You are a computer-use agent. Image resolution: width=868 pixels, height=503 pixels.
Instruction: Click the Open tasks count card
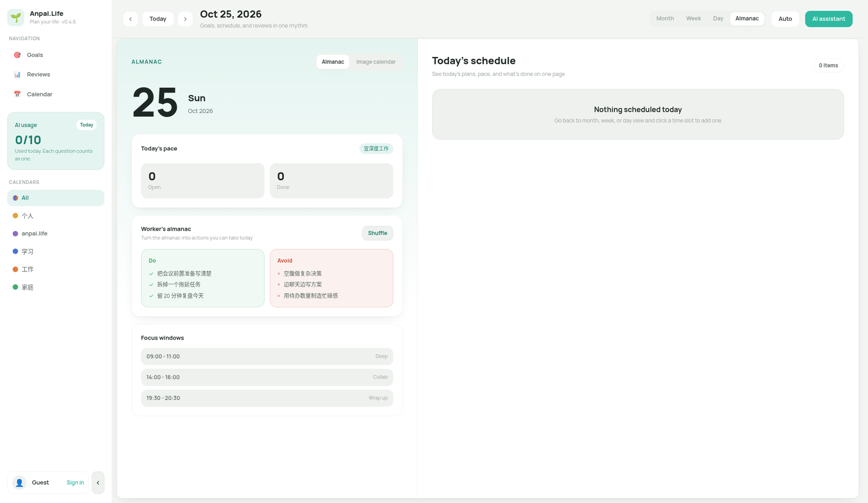(203, 181)
